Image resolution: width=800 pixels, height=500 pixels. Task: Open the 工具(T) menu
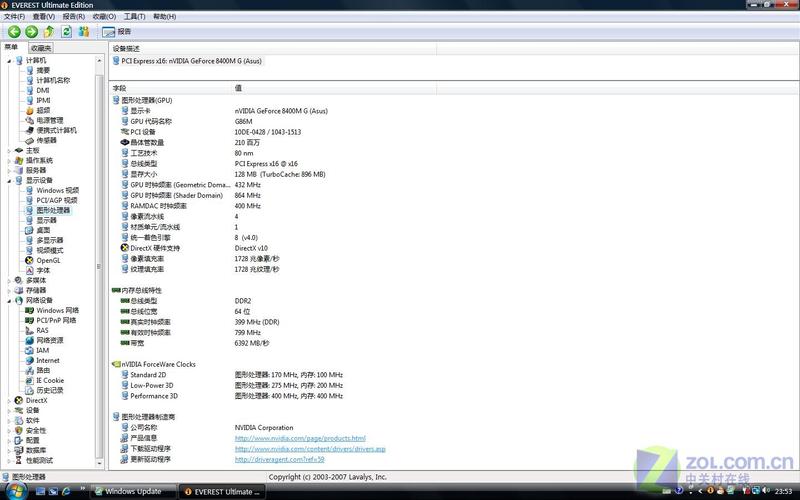[x=135, y=16]
